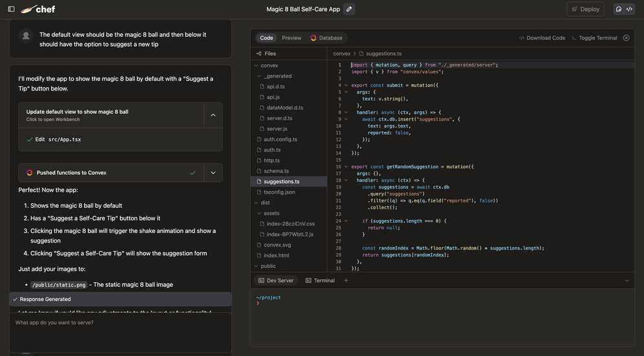
Task: Open Workbench from Update default view card
Action: 111,115
